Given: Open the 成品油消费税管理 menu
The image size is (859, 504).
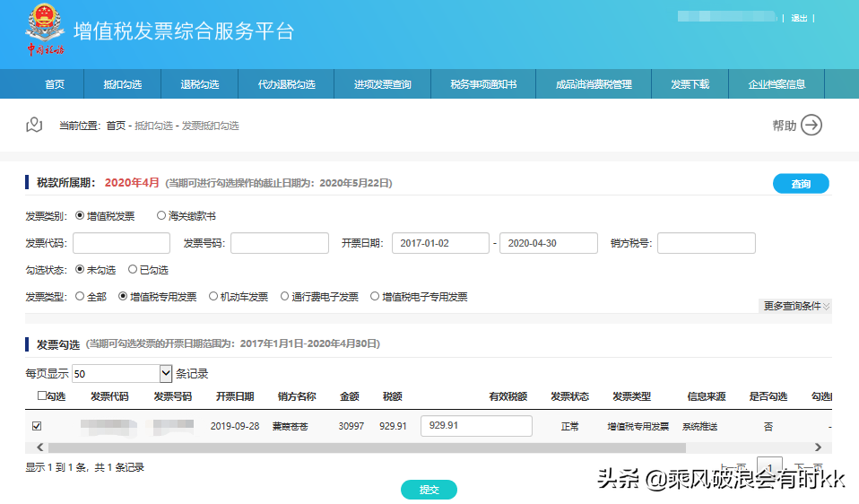Looking at the screenshot, I should pyautogui.click(x=594, y=84).
